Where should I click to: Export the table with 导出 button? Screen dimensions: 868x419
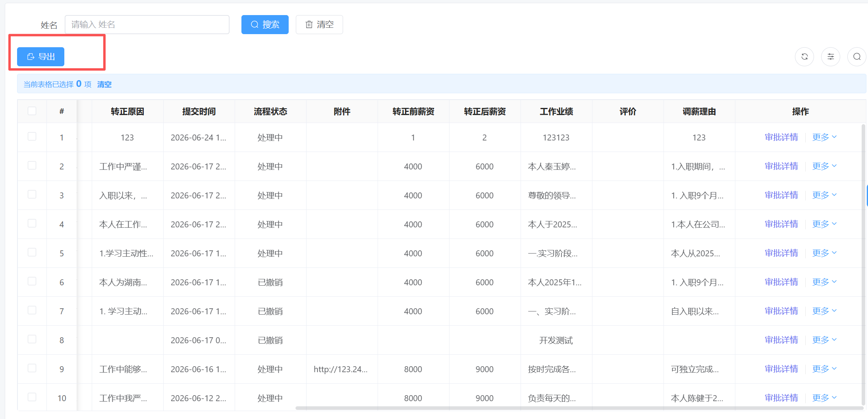click(41, 57)
